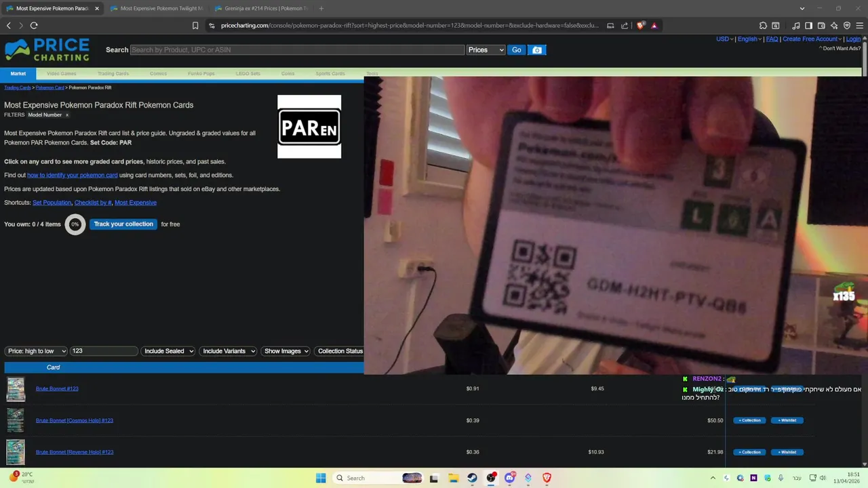Open the Funko Pops menu tab
Screen dimensions: 868x488
201,73
